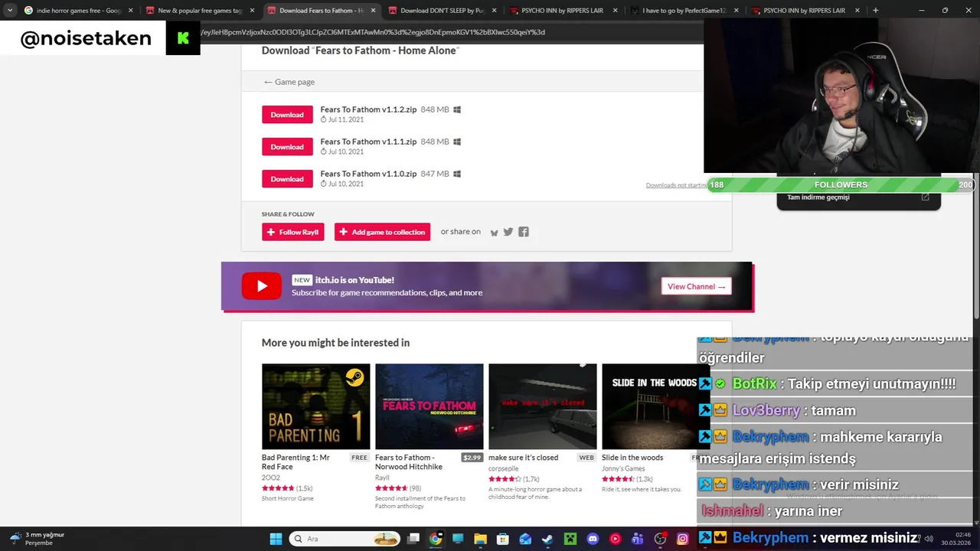980x551 pixels.
Task: Open View Channel on YouTube banner
Action: pyautogui.click(x=696, y=286)
